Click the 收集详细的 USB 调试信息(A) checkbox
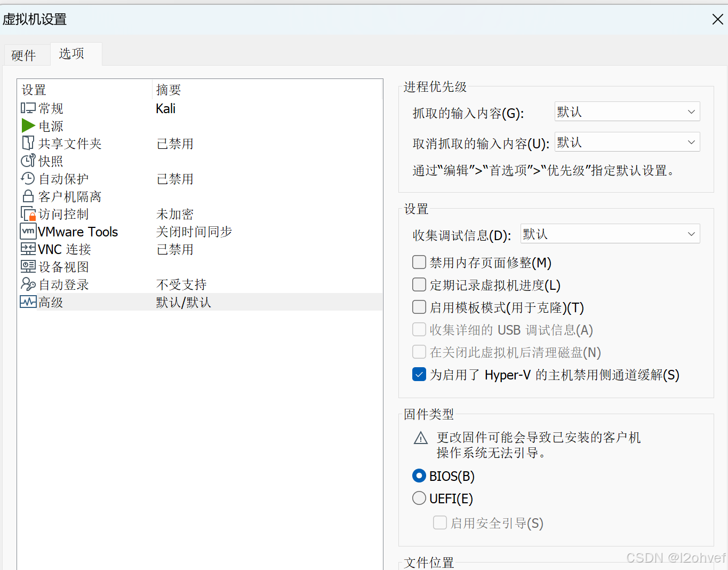Viewport: 728px width, 570px height. [419, 329]
